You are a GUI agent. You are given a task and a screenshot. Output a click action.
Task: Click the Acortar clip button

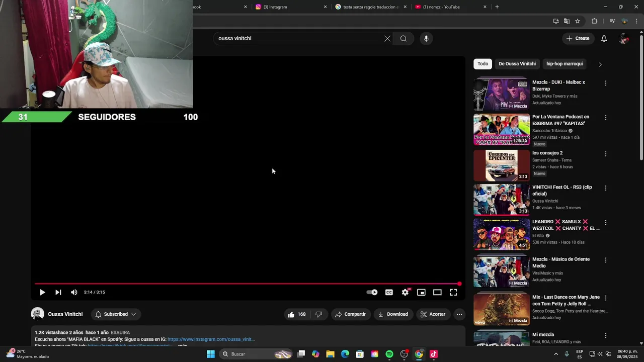[x=433, y=314]
